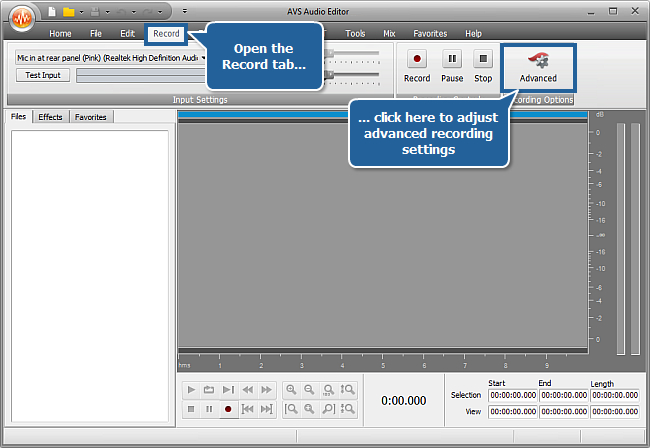The image size is (650, 448).
Task: Click the Selection End time field
Action: [564, 395]
